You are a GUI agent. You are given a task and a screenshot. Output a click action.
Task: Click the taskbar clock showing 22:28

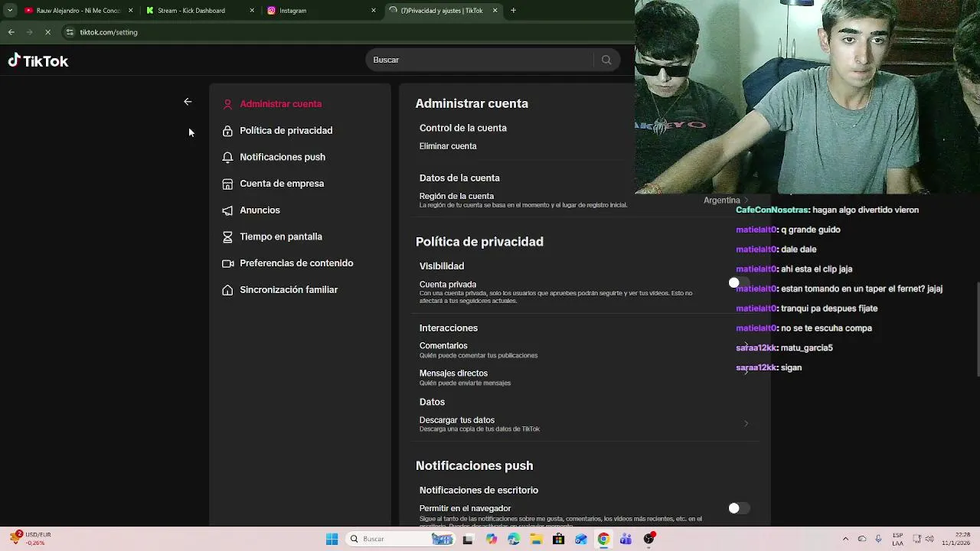click(x=957, y=539)
